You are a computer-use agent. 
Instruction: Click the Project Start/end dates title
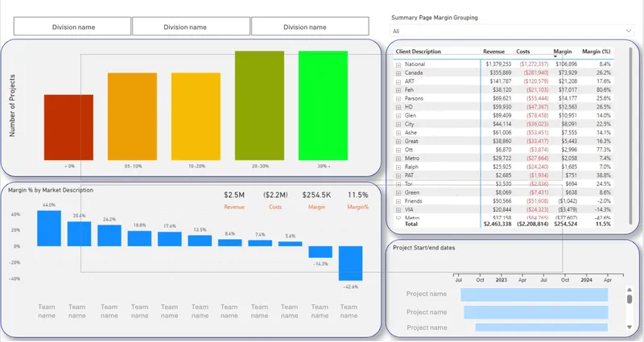(x=424, y=248)
